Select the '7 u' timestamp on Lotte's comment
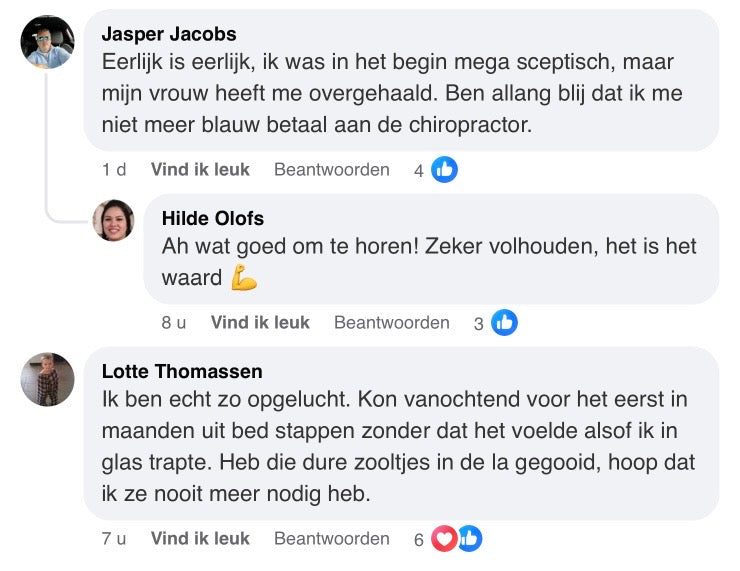This screenshot has width=740, height=571. click(114, 539)
